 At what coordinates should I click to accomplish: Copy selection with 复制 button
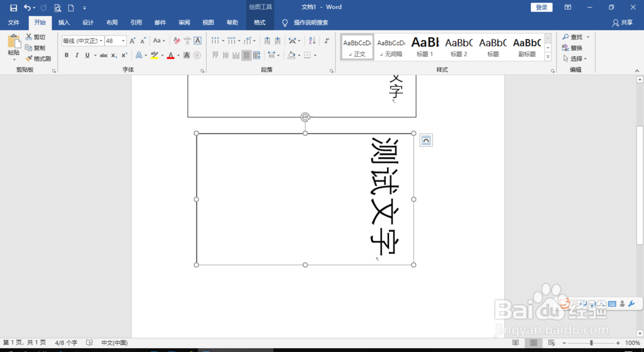35,48
